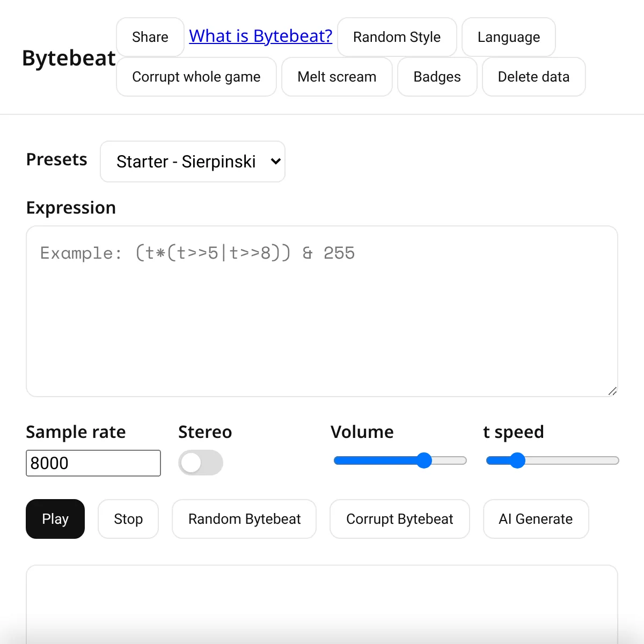644x644 pixels.
Task: Enable the Stereo toggle
Action: [x=200, y=462]
